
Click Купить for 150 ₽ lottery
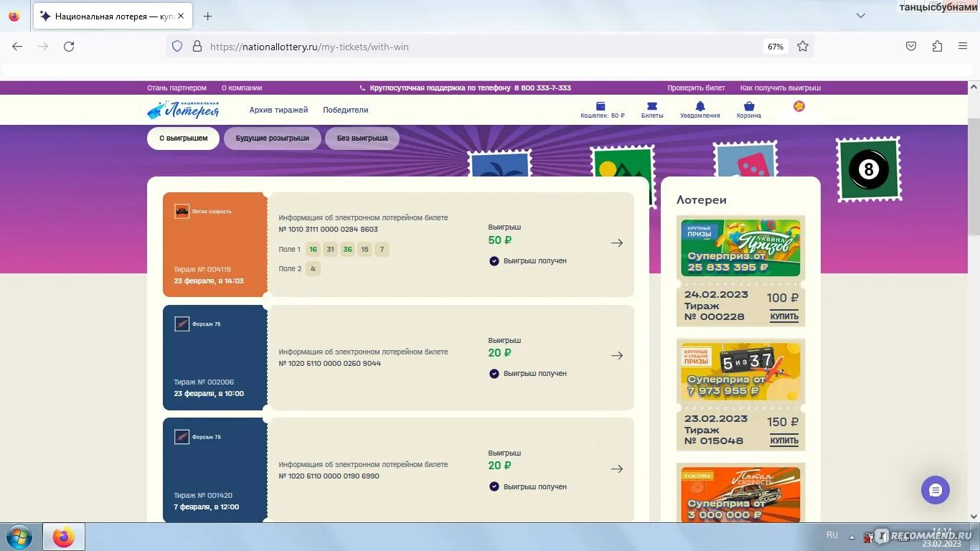pos(784,441)
